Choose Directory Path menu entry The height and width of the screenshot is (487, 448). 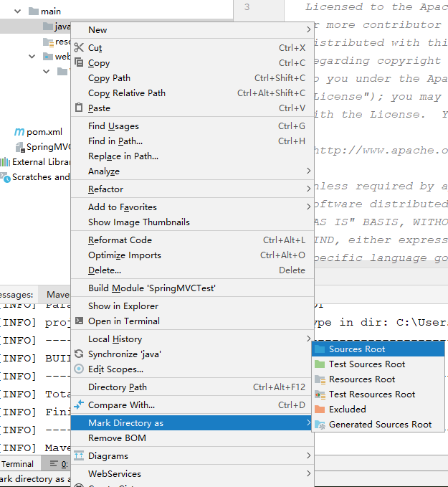[x=193, y=387]
